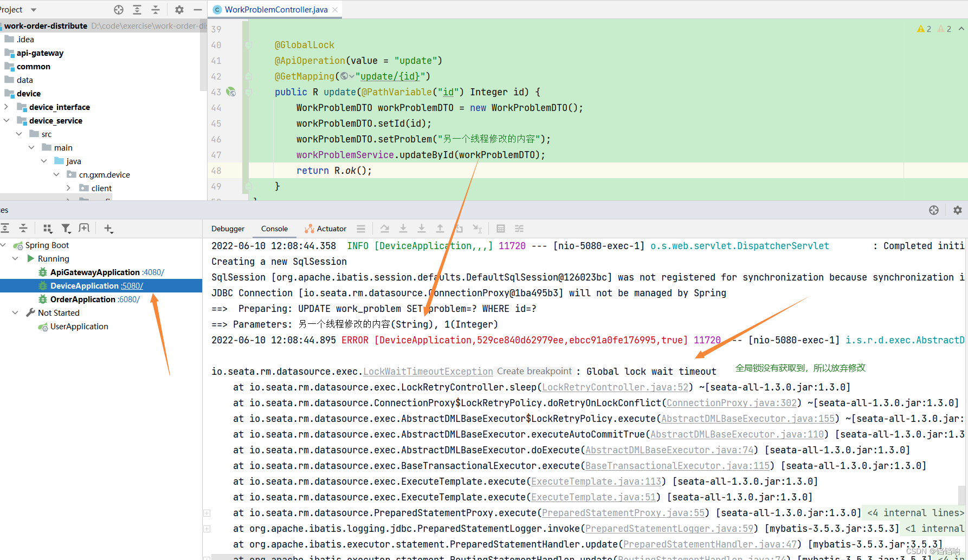Collapse the Running services group
The width and height of the screenshot is (968, 560).
tap(15, 258)
